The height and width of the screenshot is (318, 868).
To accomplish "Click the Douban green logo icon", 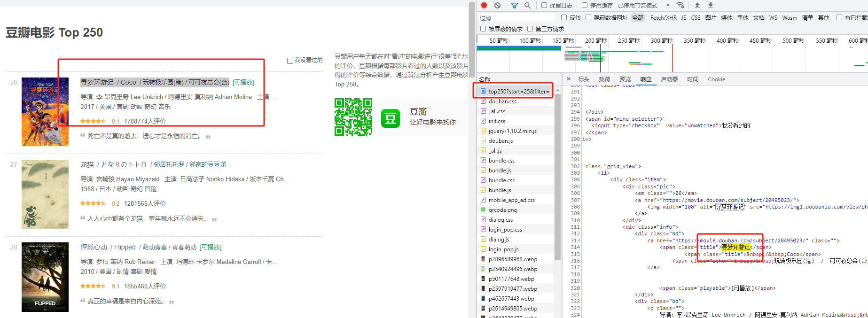I will [391, 118].
